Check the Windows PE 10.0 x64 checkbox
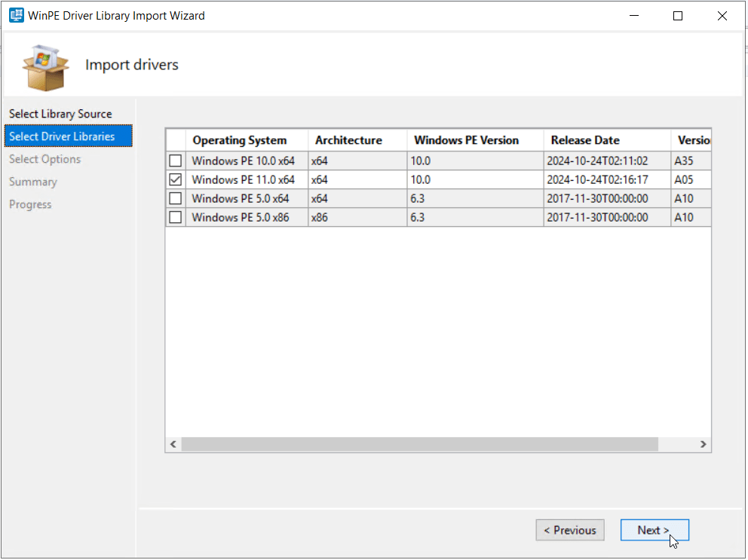This screenshot has height=560, width=748. click(x=176, y=161)
